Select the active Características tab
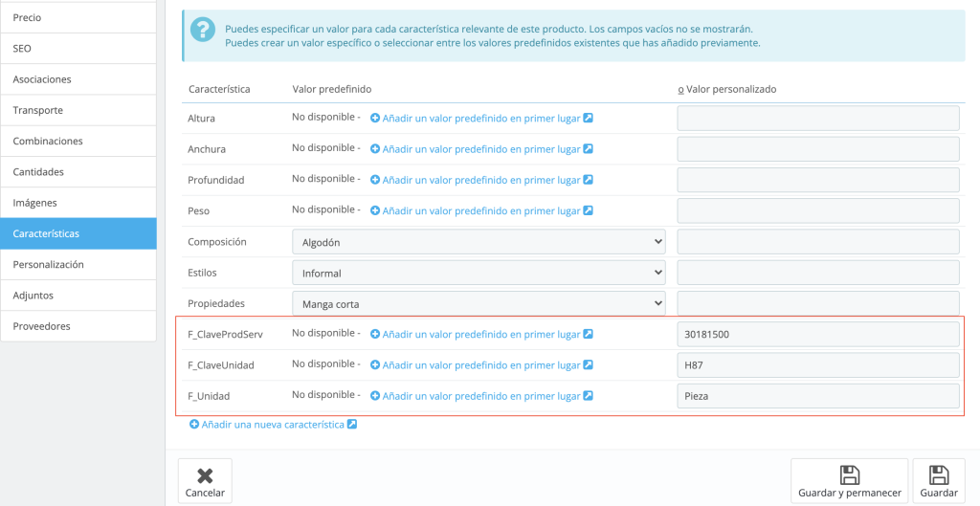Image resolution: width=980 pixels, height=506 pixels. (78, 233)
